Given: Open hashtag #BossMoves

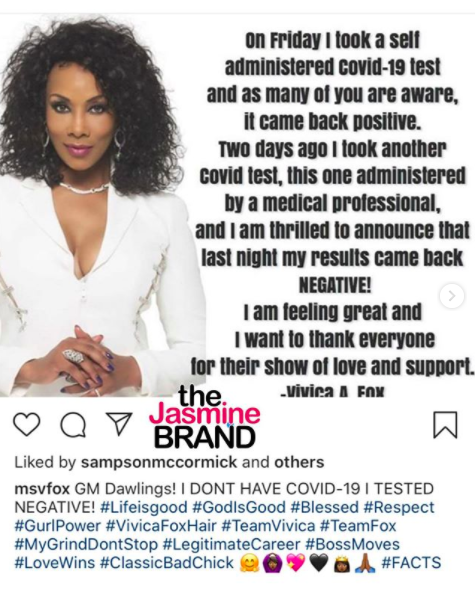Looking at the screenshot, I should point(352,545).
